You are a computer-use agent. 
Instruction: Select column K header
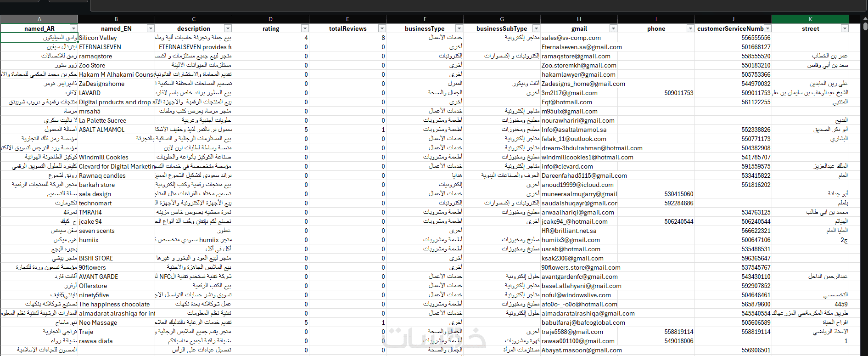pyautogui.click(x=811, y=19)
